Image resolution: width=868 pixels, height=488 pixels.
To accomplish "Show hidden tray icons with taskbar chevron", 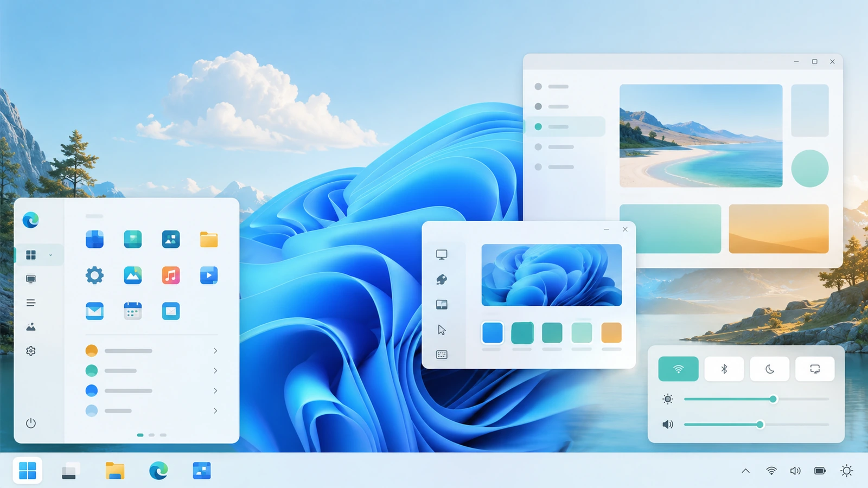I will pos(746,471).
